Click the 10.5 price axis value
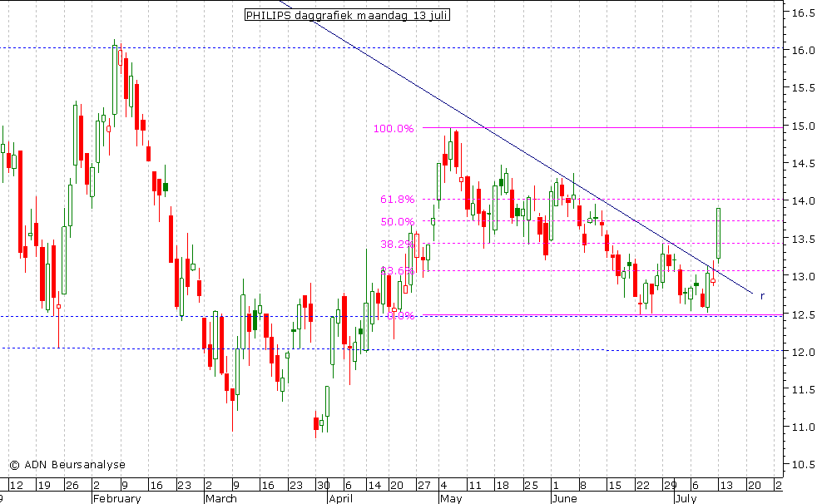Image resolution: width=817 pixels, height=504 pixels. click(x=804, y=465)
